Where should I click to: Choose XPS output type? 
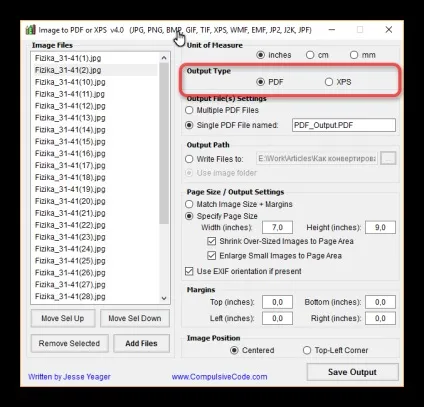coord(338,82)
